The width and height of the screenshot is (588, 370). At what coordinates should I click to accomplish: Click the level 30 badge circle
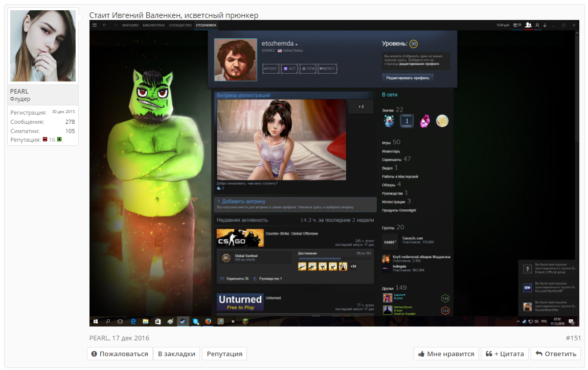pos(413,44)
